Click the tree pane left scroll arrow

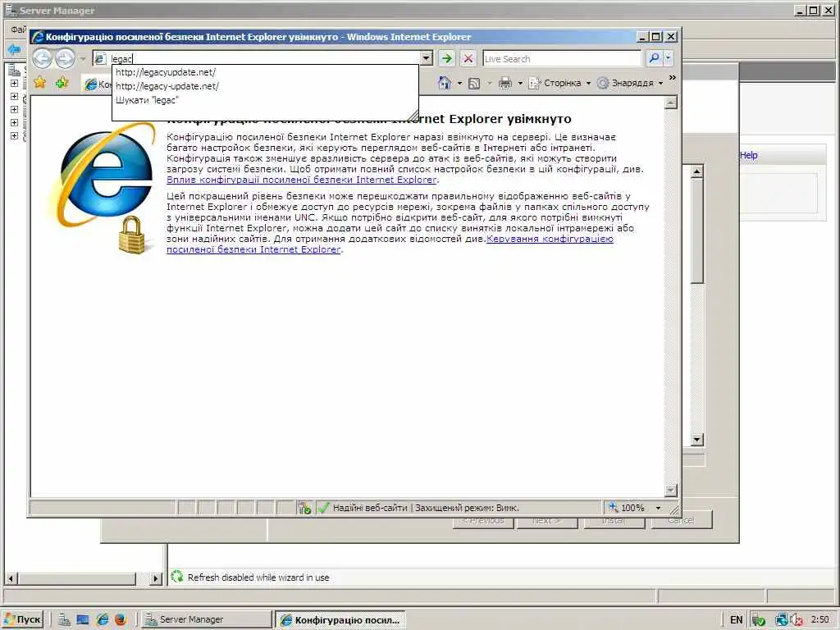(x=11, y=578)
